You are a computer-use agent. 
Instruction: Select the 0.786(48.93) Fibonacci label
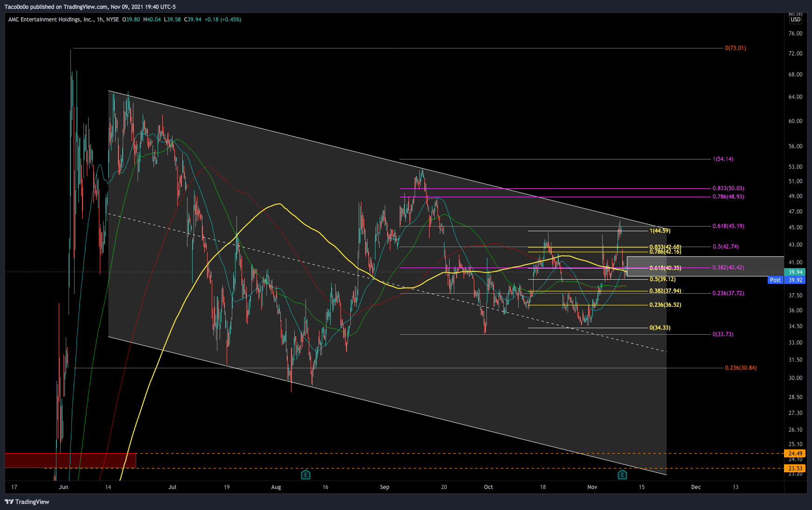click(729, 197)
